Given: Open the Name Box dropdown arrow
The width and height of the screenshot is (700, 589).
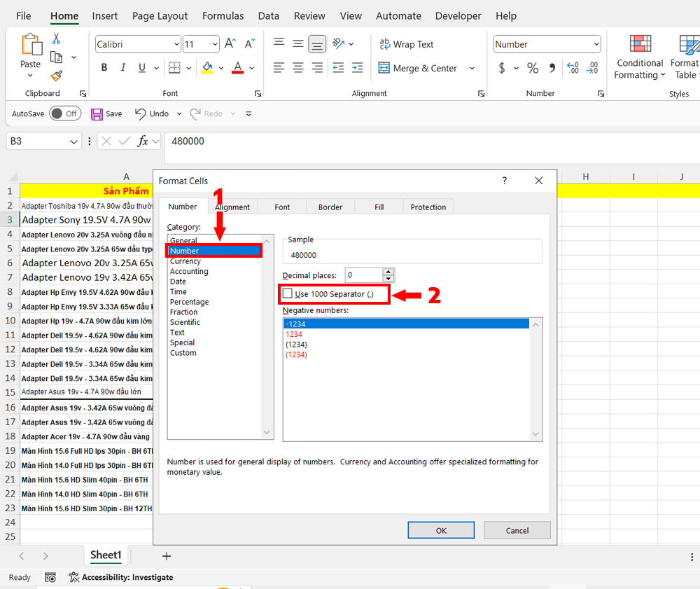Looking at the screenshot, I should (x=74, y=141).
